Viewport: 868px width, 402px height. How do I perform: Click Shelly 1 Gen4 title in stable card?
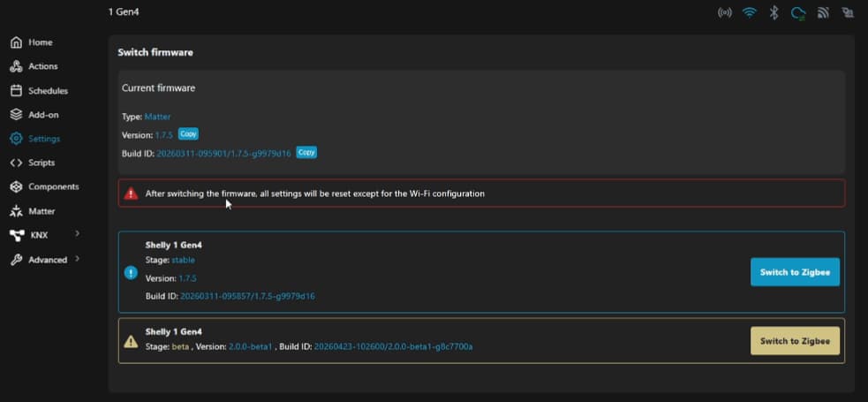[174, 245]
